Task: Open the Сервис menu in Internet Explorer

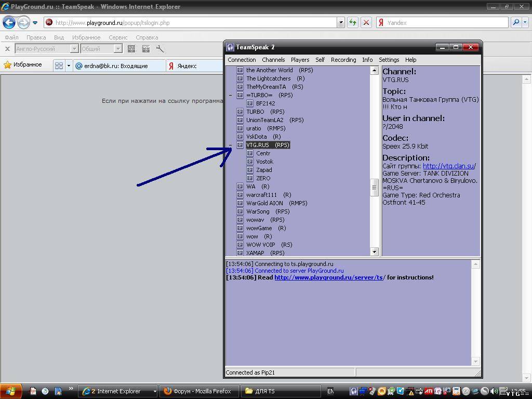Action: (x=118, y=37)
